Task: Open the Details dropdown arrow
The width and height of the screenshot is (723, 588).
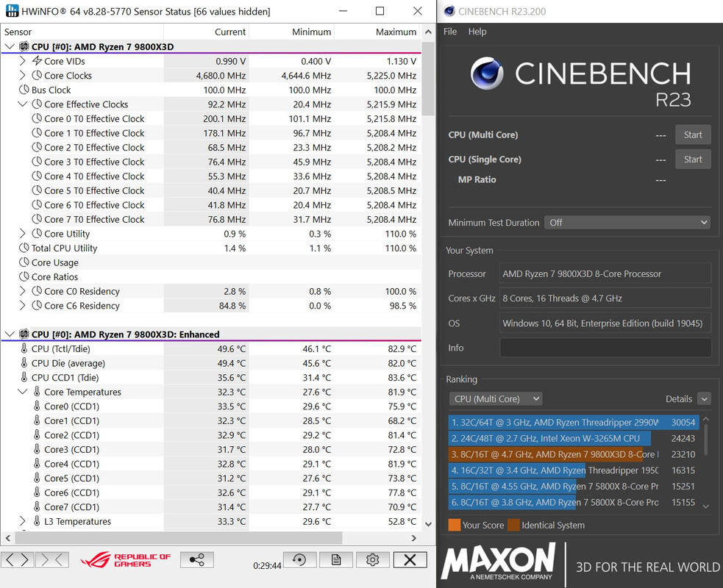Action: 704,398
